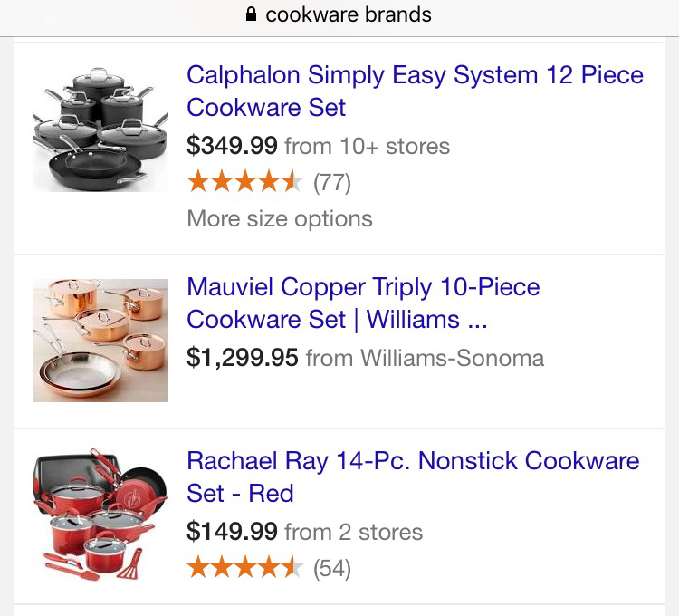Image resolution: width=679 pixels, height=616 pixels.
Task: Tap the lock icon in address bar
Action: 252,15
